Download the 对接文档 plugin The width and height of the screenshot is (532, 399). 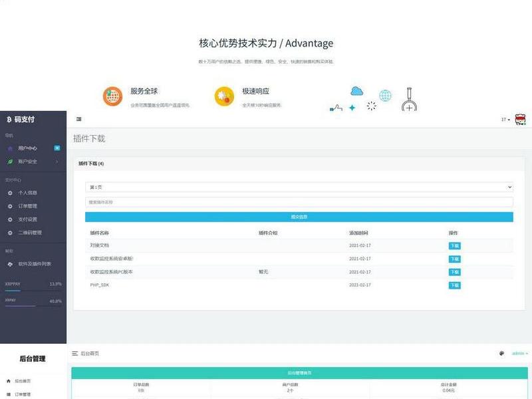454,245
